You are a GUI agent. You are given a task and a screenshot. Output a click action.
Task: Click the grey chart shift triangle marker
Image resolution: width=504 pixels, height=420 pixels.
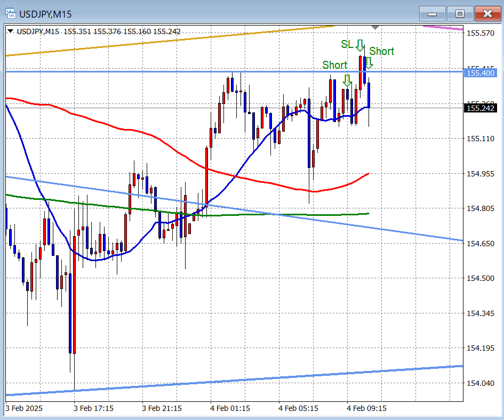point(375,27)
